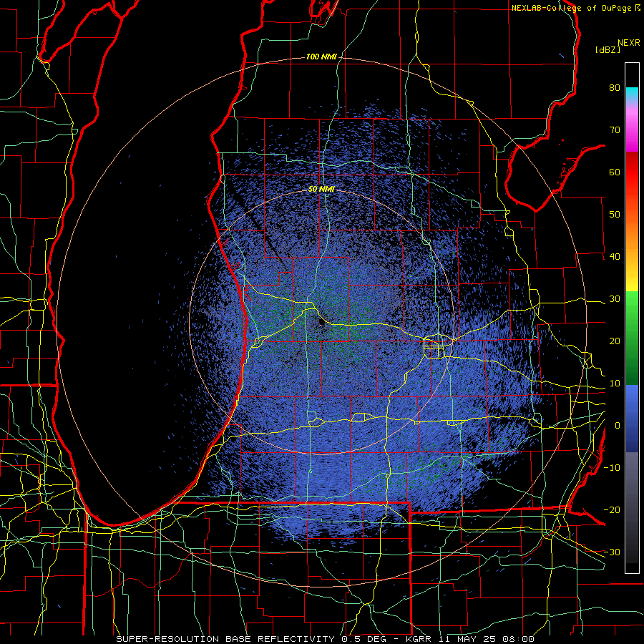Click the 50 value on dBZ scale

point(615,215)
